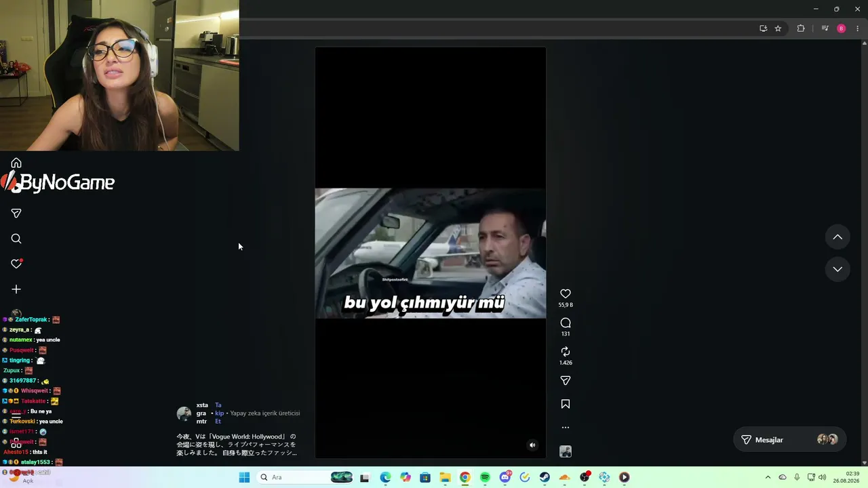Click the ByNoGame logo overlay

(x=58, y=182)
